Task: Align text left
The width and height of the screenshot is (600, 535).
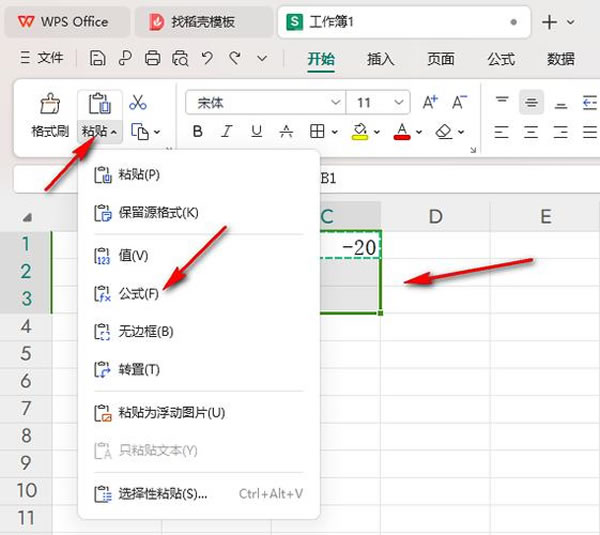Action: click(x=502, y=132)
